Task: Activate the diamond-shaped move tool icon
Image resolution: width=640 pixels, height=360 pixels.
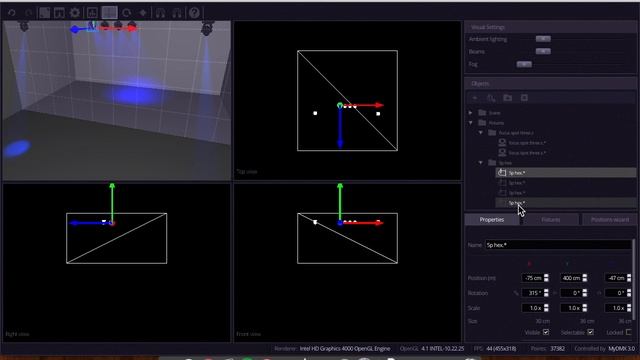Action: point(143,13)
